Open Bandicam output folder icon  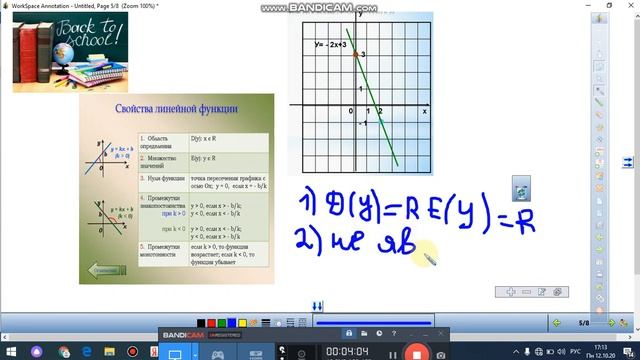click(364, 333)
